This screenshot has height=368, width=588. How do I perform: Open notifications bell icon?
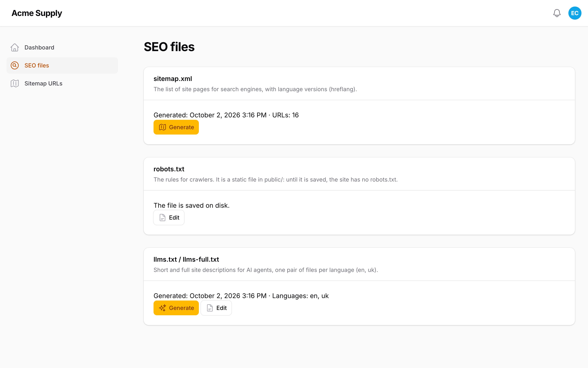click(557, 13)
